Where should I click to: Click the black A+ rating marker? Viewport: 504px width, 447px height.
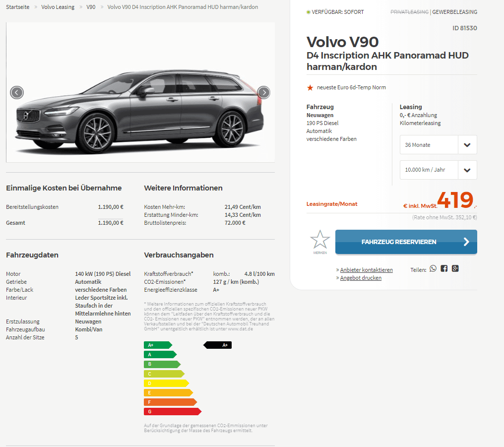click(x=217, y=345)
